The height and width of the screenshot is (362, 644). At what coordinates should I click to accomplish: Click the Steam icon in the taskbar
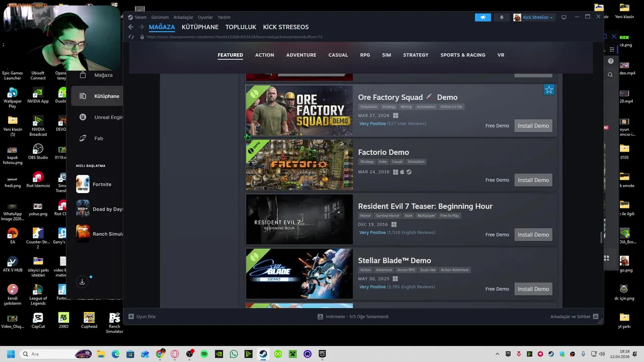pyautogui.click(x=263, y=354)
